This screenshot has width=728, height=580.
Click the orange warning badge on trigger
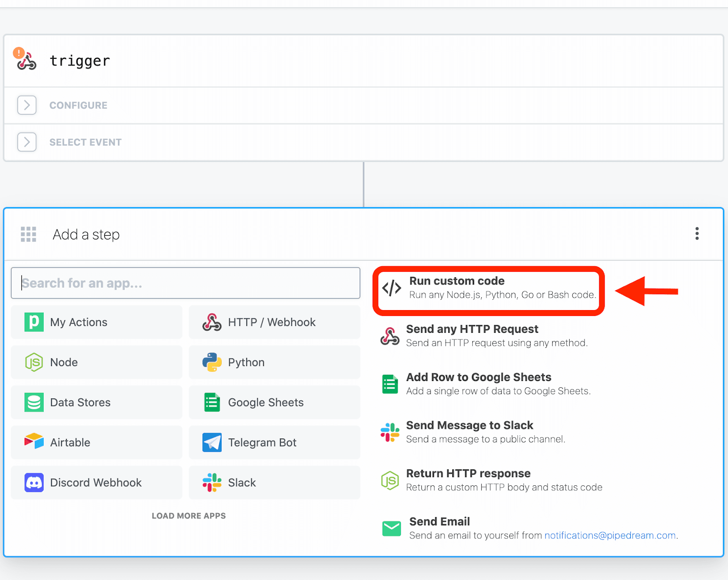click(19, 53)
